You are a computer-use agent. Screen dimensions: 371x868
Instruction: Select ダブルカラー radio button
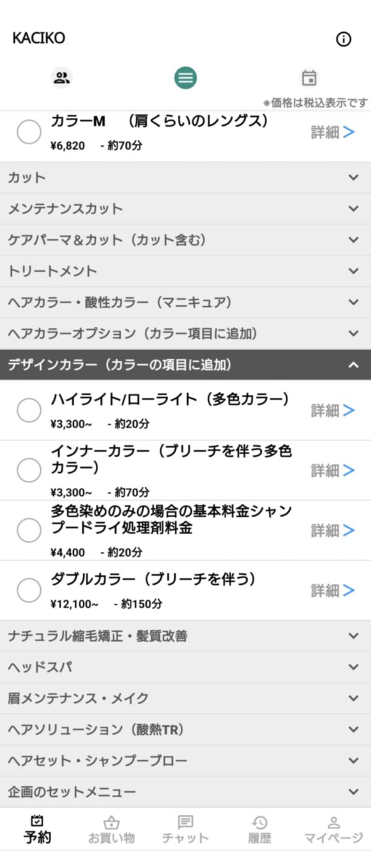(x=29, y=590)
